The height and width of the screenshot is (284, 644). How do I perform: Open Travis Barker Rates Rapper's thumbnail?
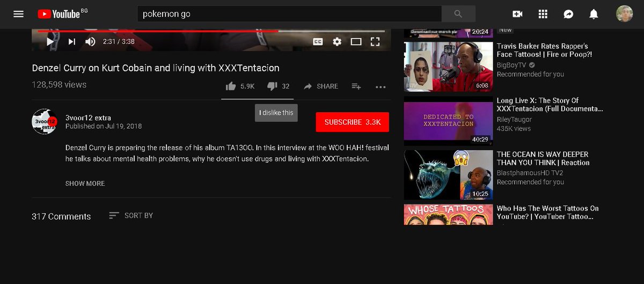click(x=448, y=67)
